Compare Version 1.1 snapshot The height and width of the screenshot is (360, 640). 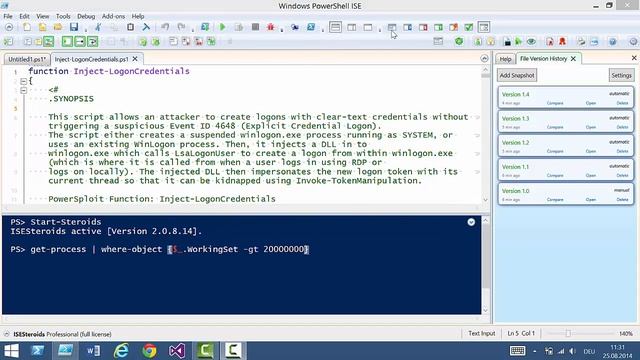[x=555, y=176]
